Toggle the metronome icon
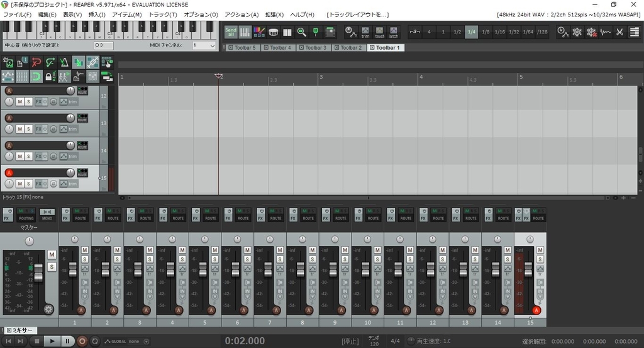Viewport: 644px width, 348px height. 64,62
